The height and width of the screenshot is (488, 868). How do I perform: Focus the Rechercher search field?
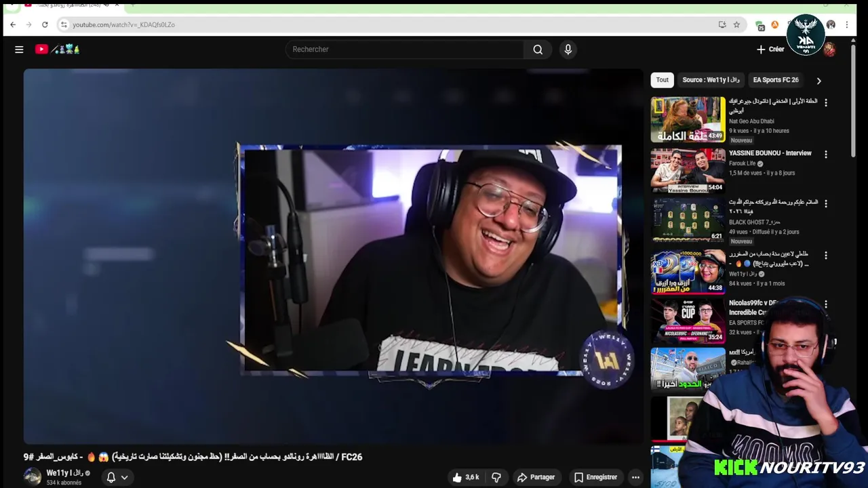pos(405,49)
